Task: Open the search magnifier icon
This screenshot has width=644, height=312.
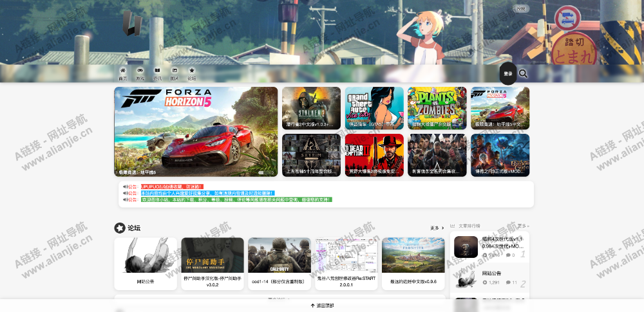Action: 523,73
